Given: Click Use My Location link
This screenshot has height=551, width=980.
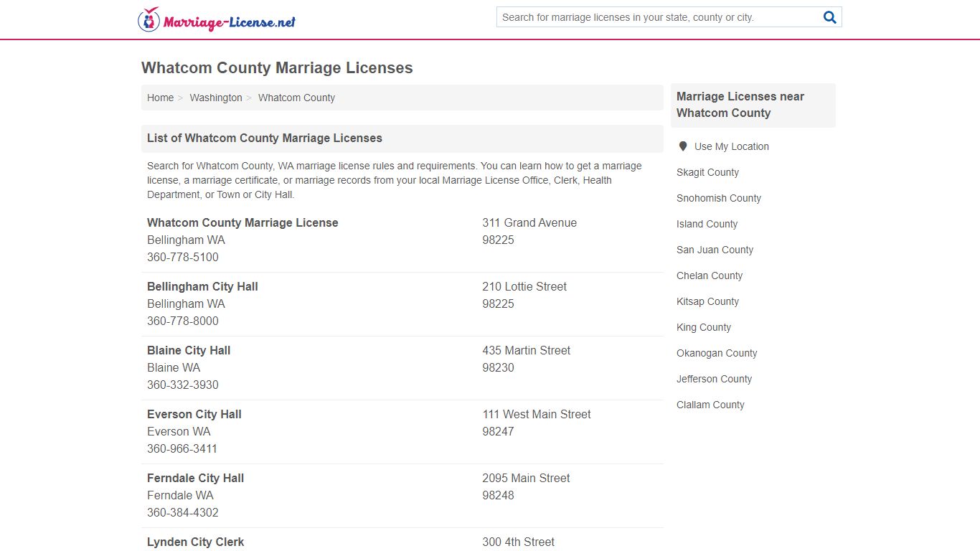Looking at the screenshot, I should 732,146.
